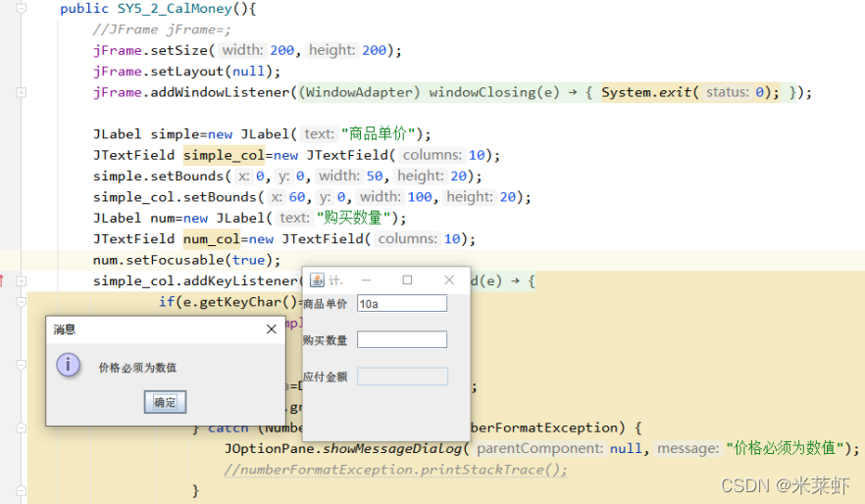This screenshot has width=865, height=504.
Task: Collapse the if(e.getKeyChar() block via gutter marker
Action: [21, 302]
